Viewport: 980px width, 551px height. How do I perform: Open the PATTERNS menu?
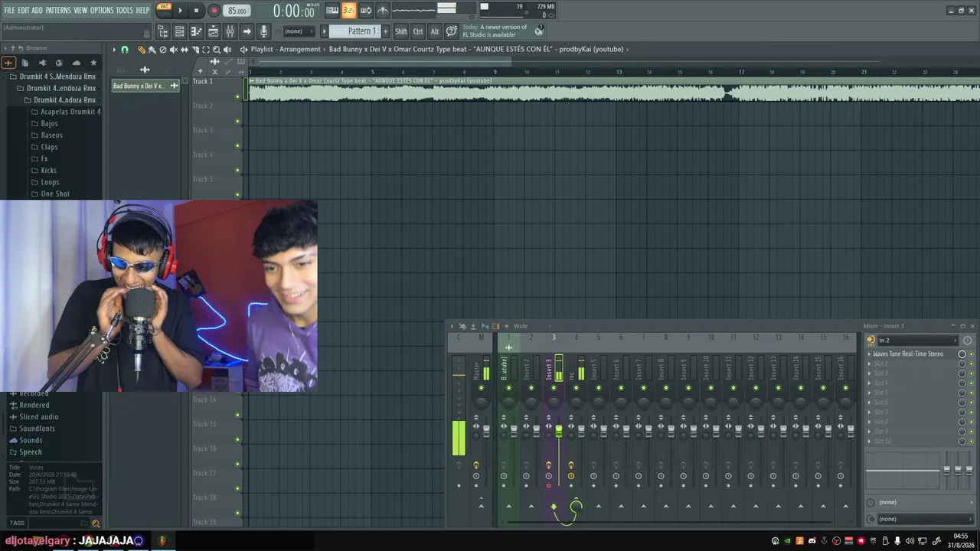click(58, 10)
